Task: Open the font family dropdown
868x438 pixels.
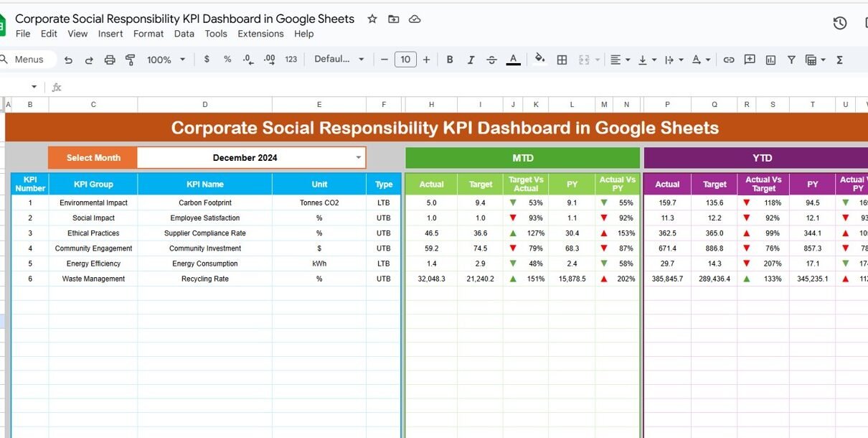Action: pyautogui.click(x=339, y=60)
